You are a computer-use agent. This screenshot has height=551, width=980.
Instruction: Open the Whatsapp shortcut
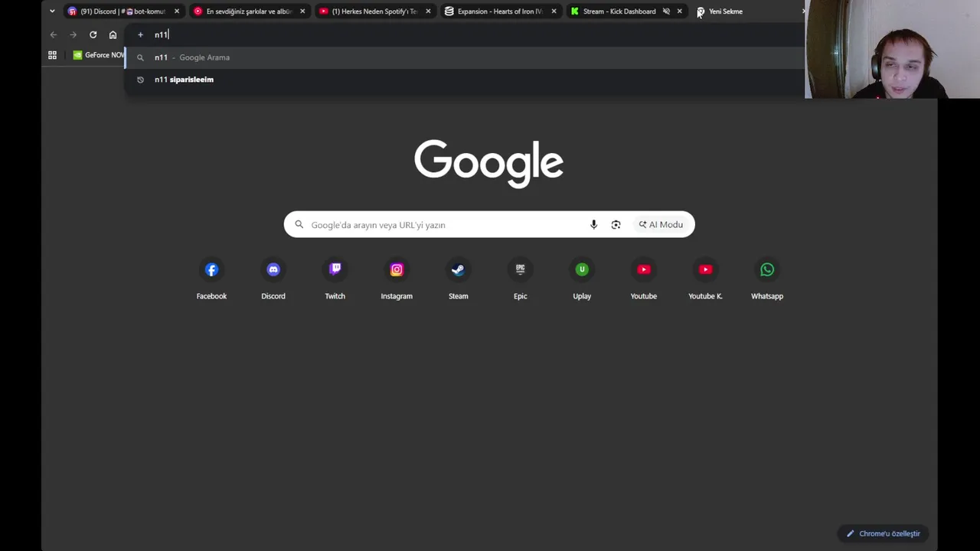[767, 279]
